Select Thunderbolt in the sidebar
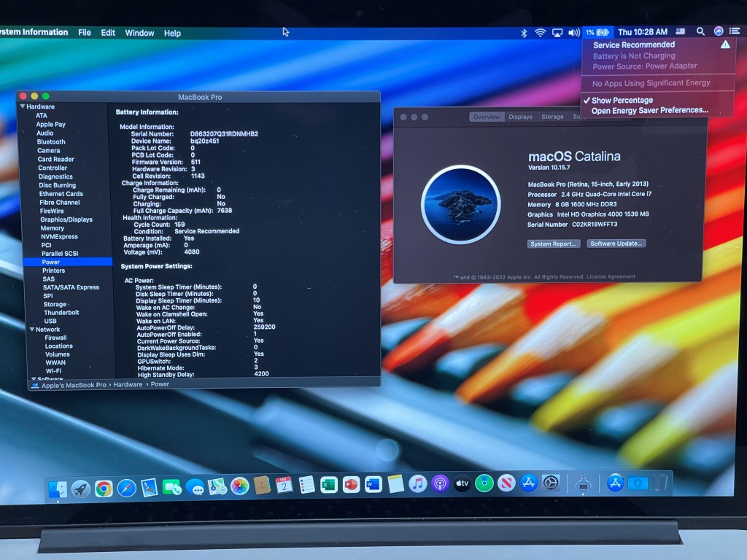The image size is (747, 560). 61,312
